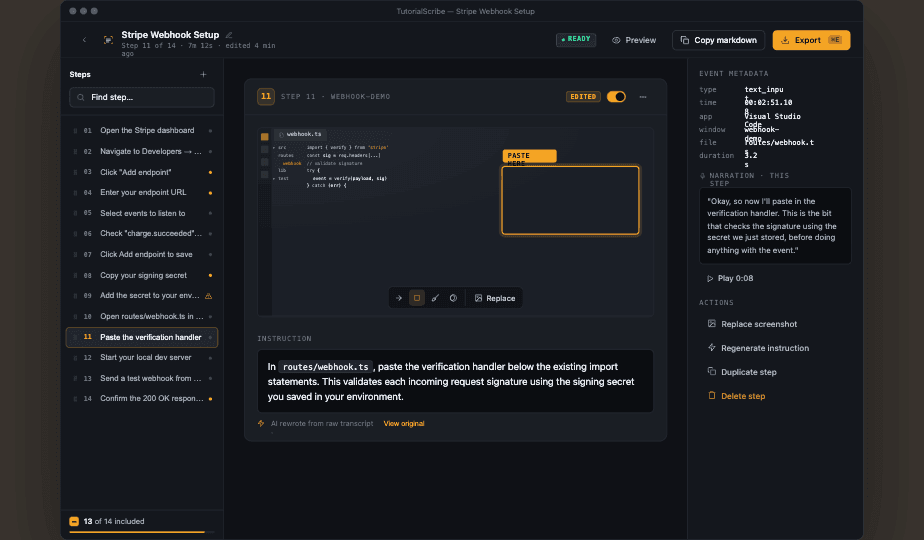
Task: Select step 13 Send a test webhook
Action: [141, 378]
